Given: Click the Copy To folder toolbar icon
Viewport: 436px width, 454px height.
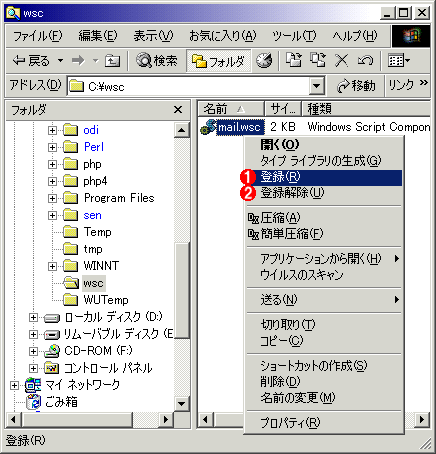Looking at the screenshot, I should point(318,60).
